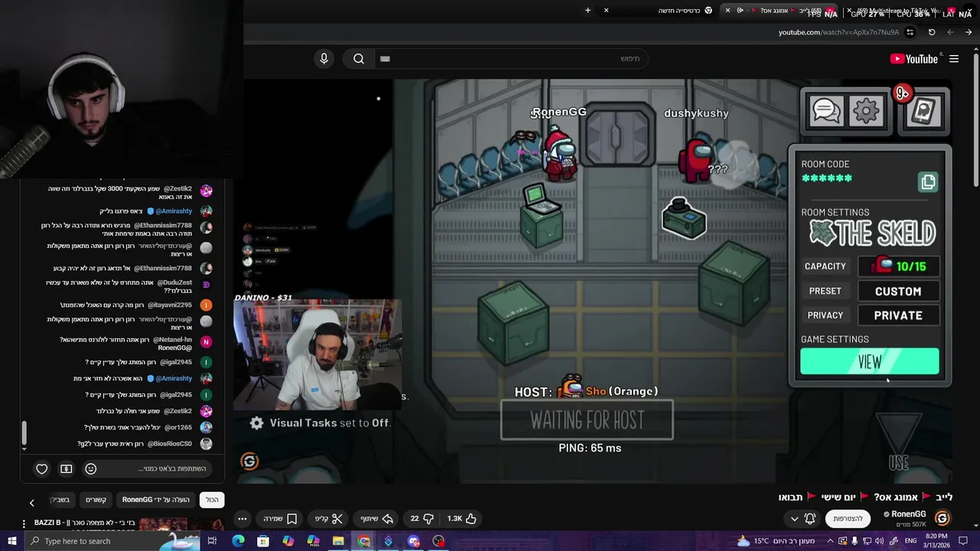Viewport: 980px width, 551px height.
Task: Dislike the video (22 thumbs down)
Action: click(x=421, y=518)
